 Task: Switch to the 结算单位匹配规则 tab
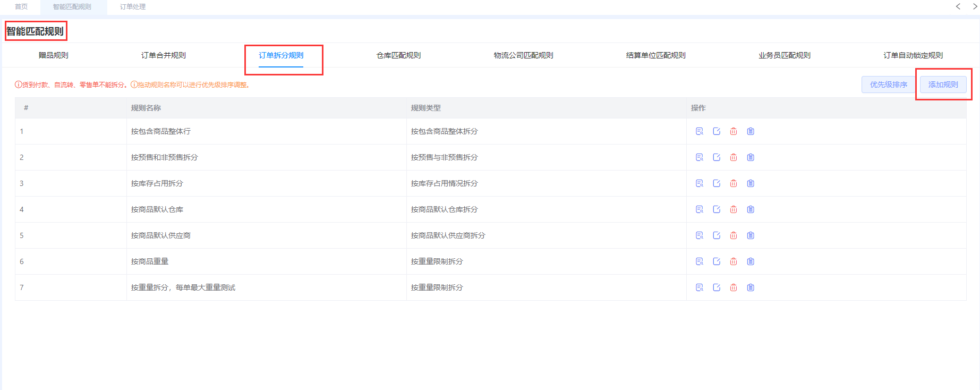pos(656,55)
